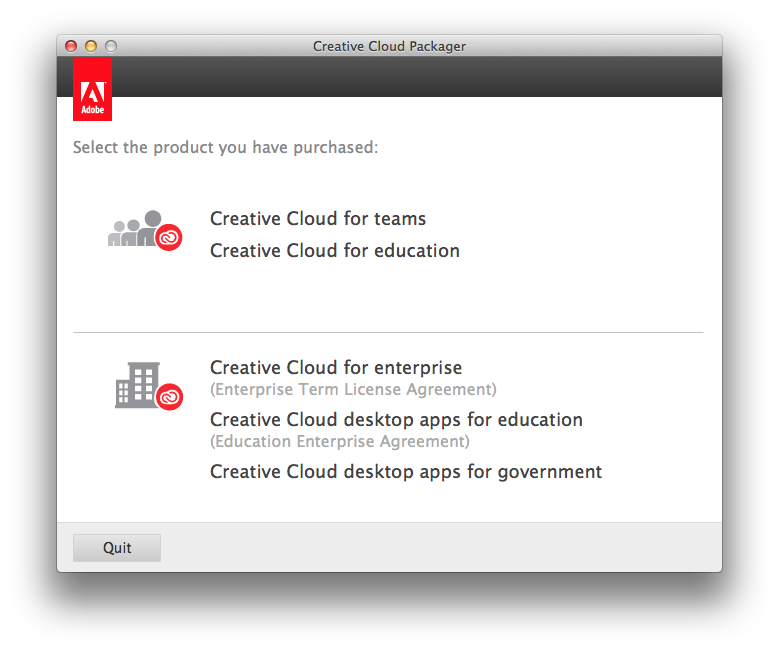779x651 pixels.
Task: Click the Enterprise Term License Agreement subtitle
Action: [353, 390]
